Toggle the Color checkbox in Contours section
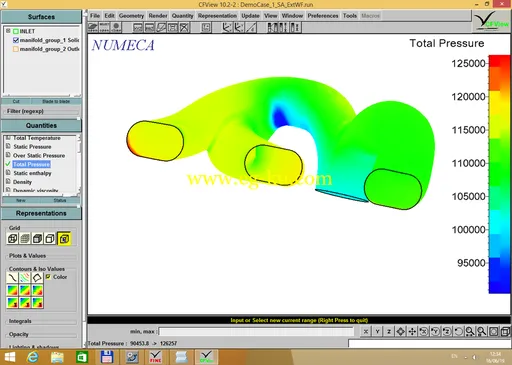512x365 pixels. click(48, 277)
